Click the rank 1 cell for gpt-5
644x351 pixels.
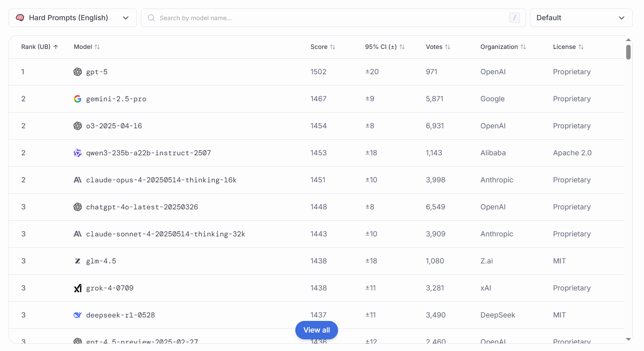tap(23, 72)
